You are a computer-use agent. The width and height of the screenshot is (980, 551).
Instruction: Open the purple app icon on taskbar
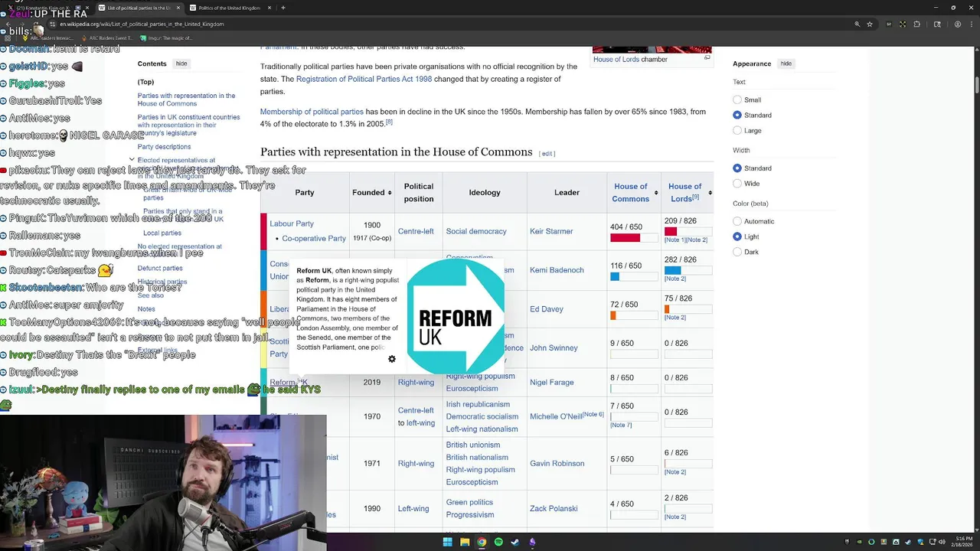pos(532,542)
